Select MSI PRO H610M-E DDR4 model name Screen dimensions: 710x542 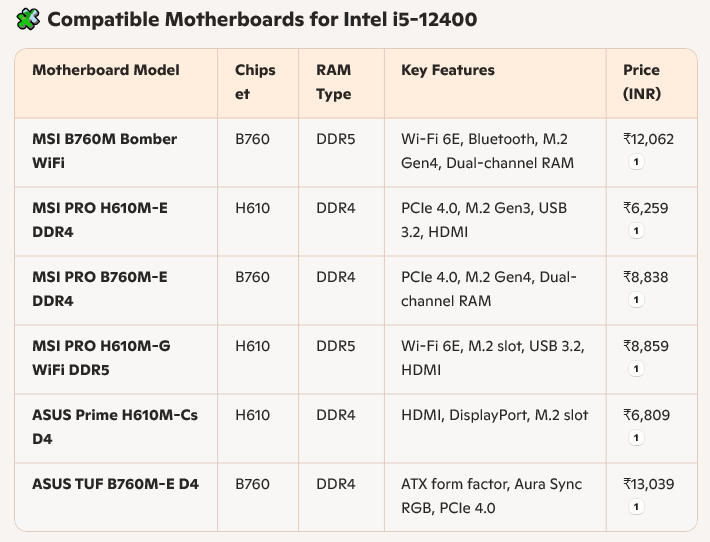(100, 220)
